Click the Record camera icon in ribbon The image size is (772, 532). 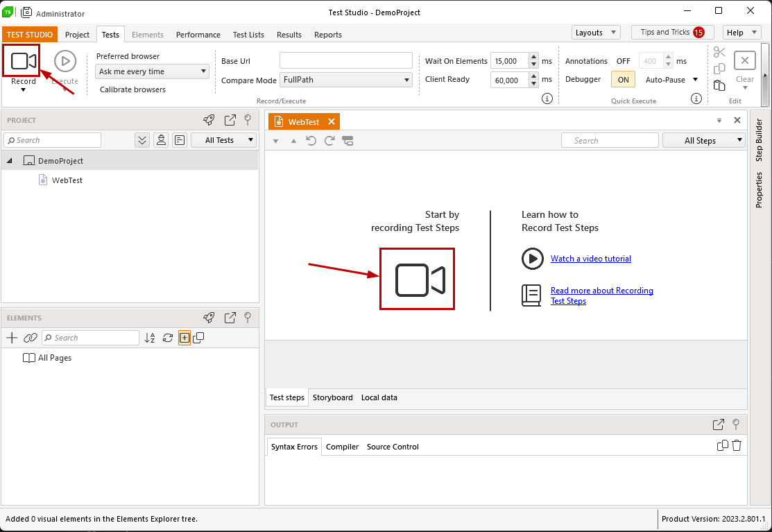coord(23,61)
